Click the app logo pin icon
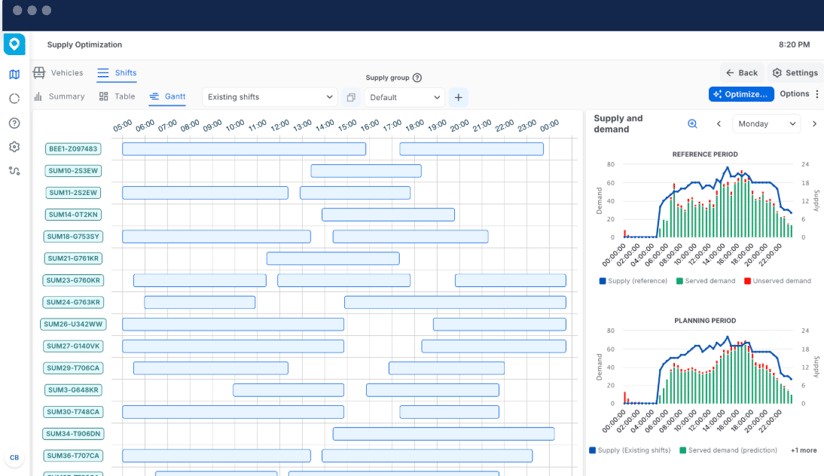824x476 pixels. pos(14,44)
